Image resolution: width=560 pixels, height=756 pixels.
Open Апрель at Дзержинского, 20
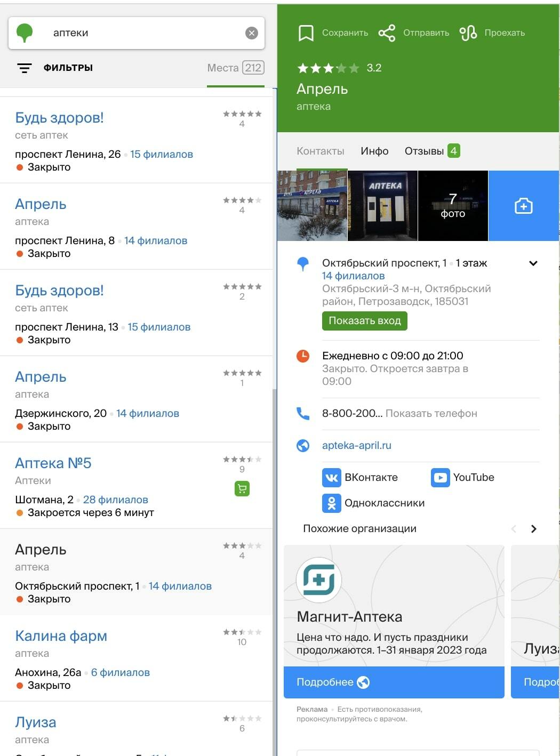(41, 377)
